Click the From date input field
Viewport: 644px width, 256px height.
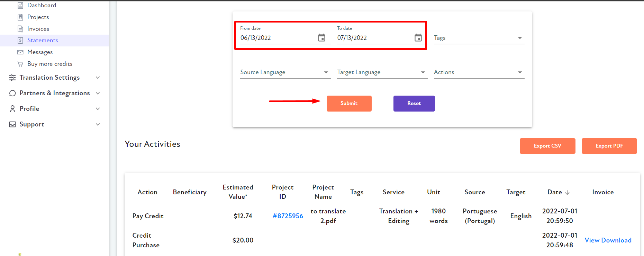point(277,38)
